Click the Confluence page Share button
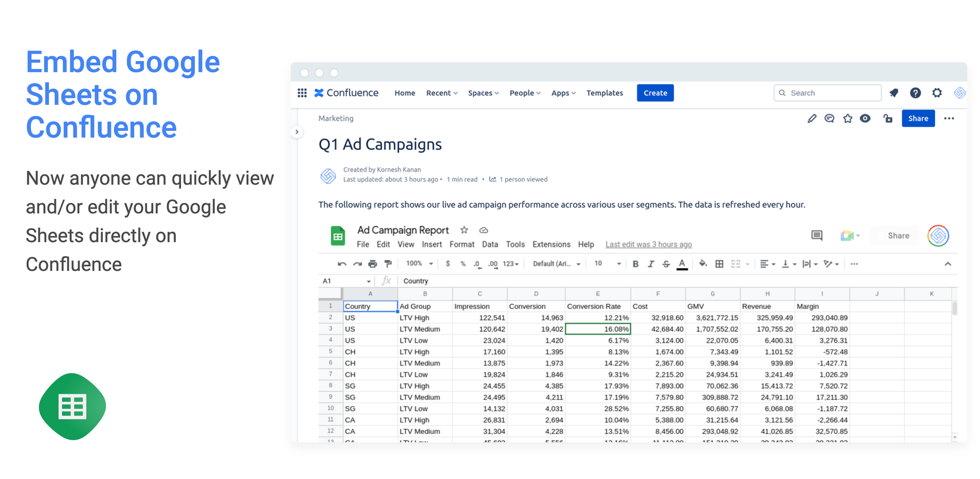Viewport: 980px width, 479px height. pyautogui.click(x=918, y=119)
